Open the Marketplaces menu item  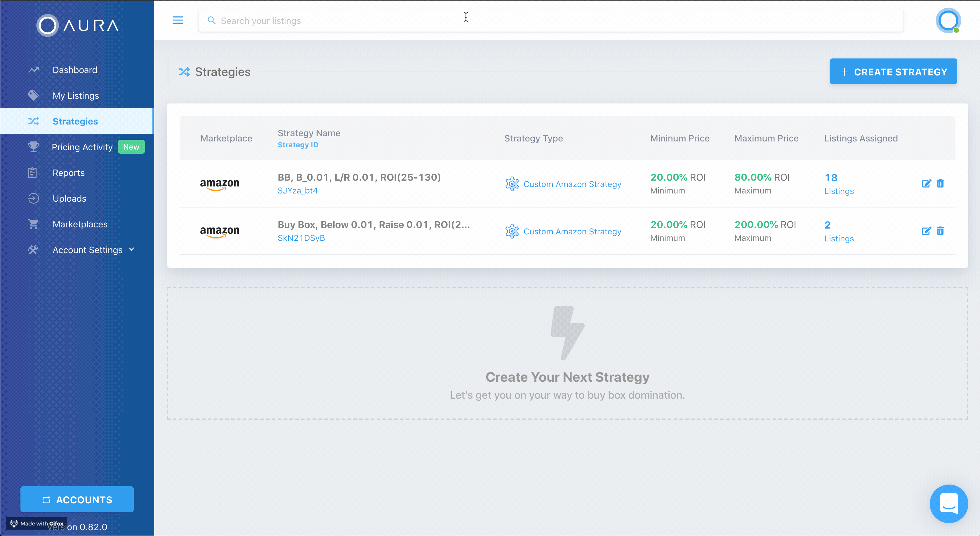[x=80, y=224]
